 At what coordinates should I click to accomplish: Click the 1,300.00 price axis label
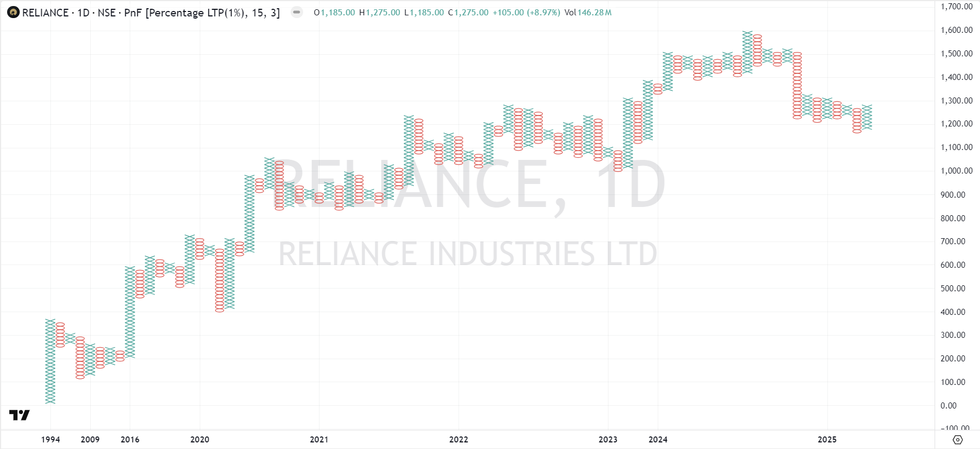(x=956, y=101)
